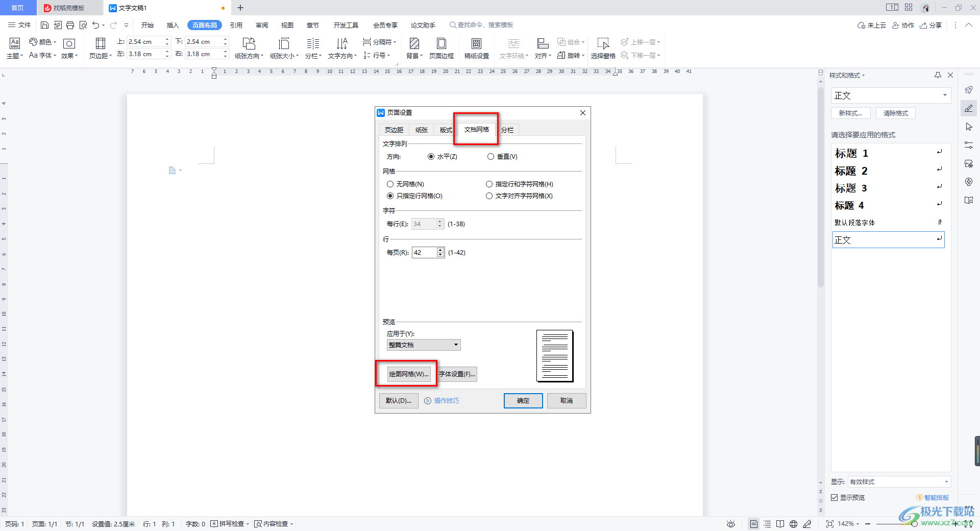The image size is (980, 531).
Task: Click the eye protection mode icon in status bar
Action: 731,524
